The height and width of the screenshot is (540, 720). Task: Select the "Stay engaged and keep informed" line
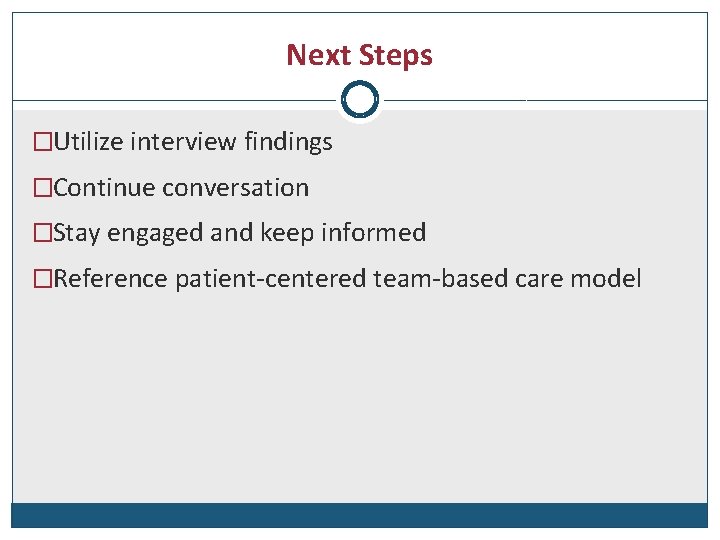coord(240,234)
